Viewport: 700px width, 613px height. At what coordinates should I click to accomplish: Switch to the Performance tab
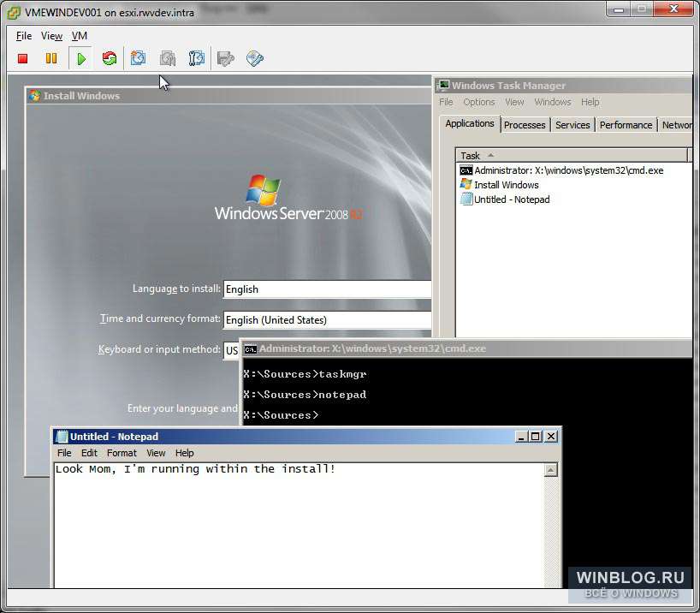(626, 125)
